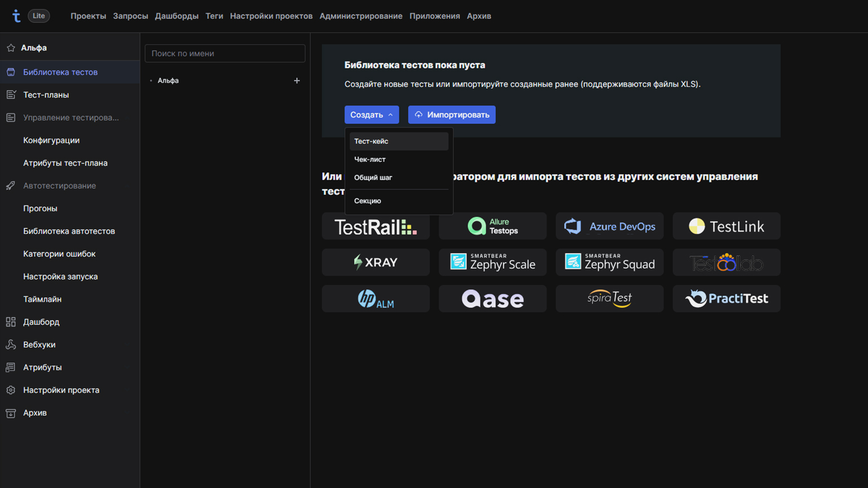Open the Запросы top menu
Viewport: 868px width, 488px height.
pos(130,16)
